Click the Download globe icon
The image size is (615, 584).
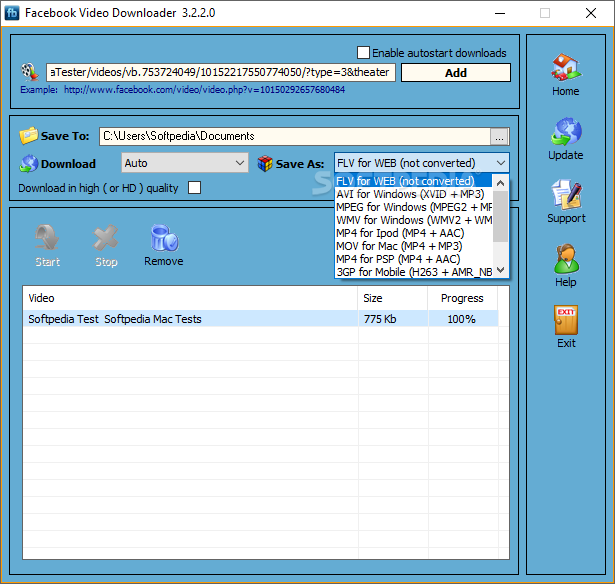[29, 164]
